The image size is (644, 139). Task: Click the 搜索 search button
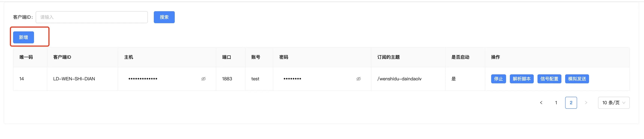(x=164, y=17)
